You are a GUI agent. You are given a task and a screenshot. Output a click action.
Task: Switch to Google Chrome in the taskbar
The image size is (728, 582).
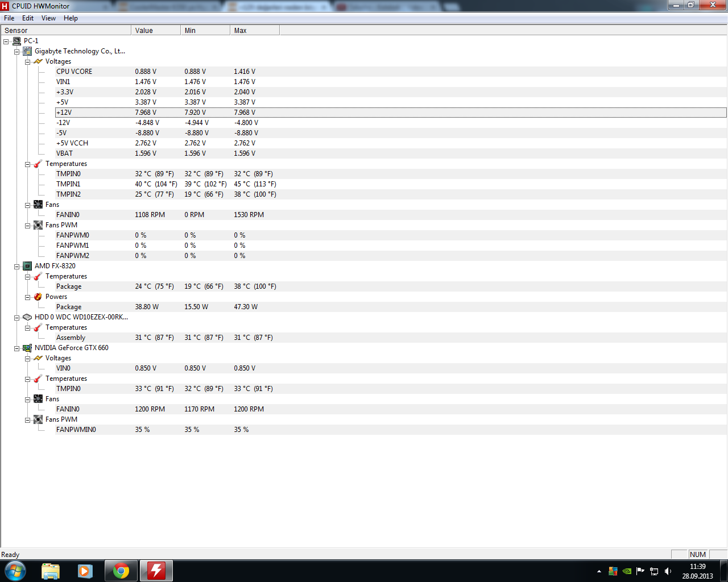(x=121, y=571)
